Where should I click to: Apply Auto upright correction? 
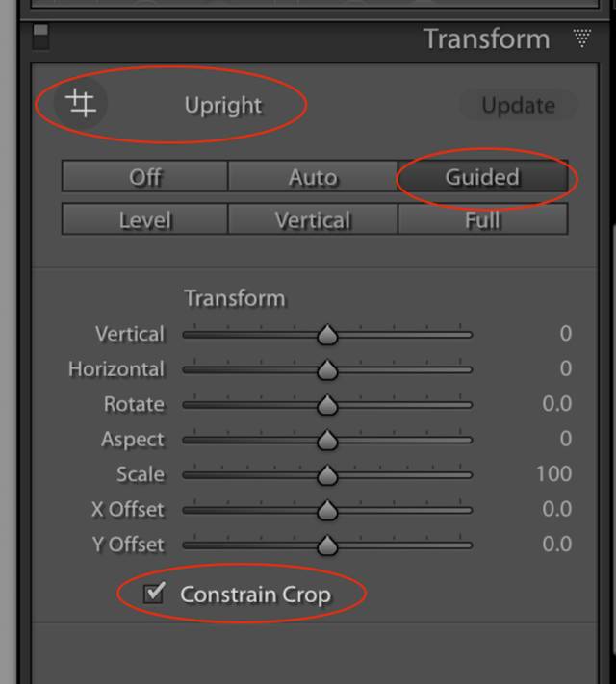[x=313, y=177]
